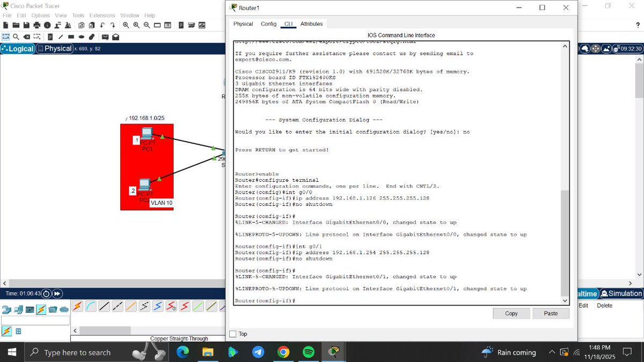The image size is (644, 362).
Task: Open the Config tab in Router1
Action: (268, 24)
